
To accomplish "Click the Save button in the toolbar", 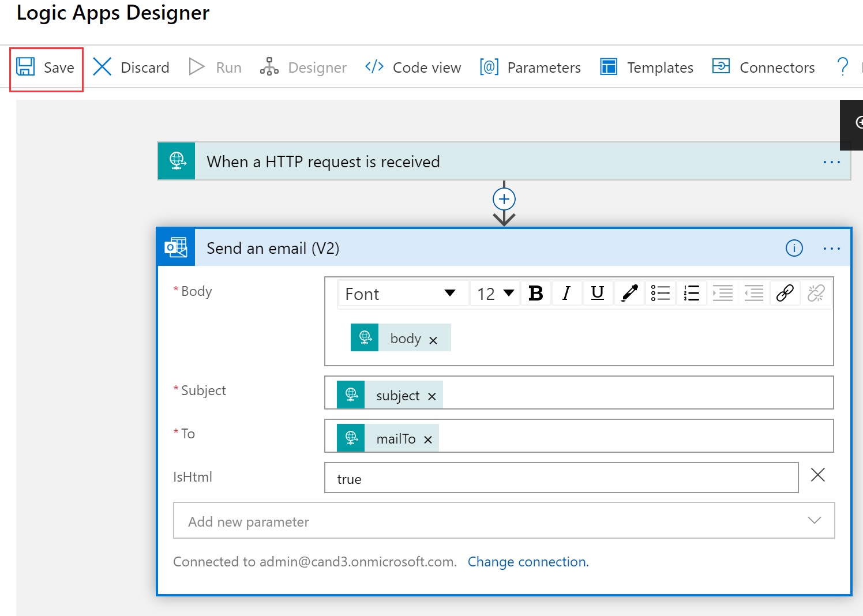I will tap(46, 68).
